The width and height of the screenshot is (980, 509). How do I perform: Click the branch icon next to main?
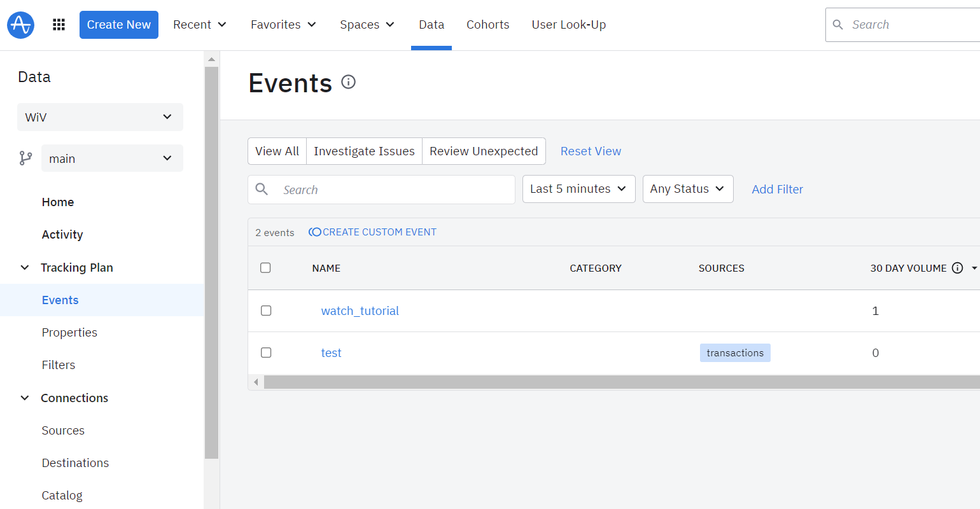(25, 158)
